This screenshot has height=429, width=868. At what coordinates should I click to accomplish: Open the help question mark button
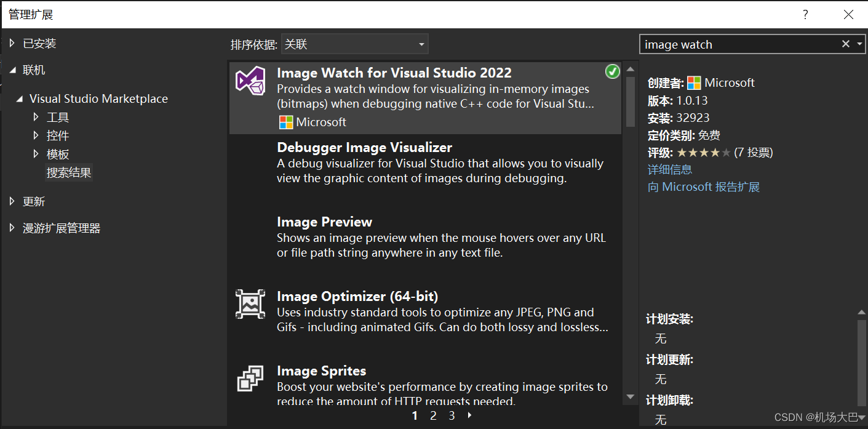click(x=805, y=15)
